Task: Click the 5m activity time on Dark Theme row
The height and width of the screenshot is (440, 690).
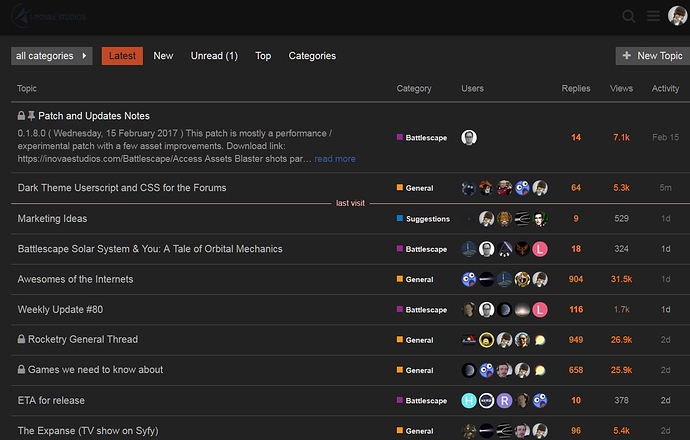Action: (665, 188)
